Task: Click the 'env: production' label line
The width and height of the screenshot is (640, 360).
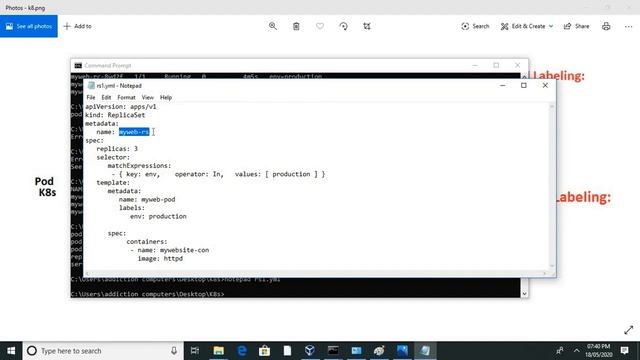Action: tap(158, 216)
